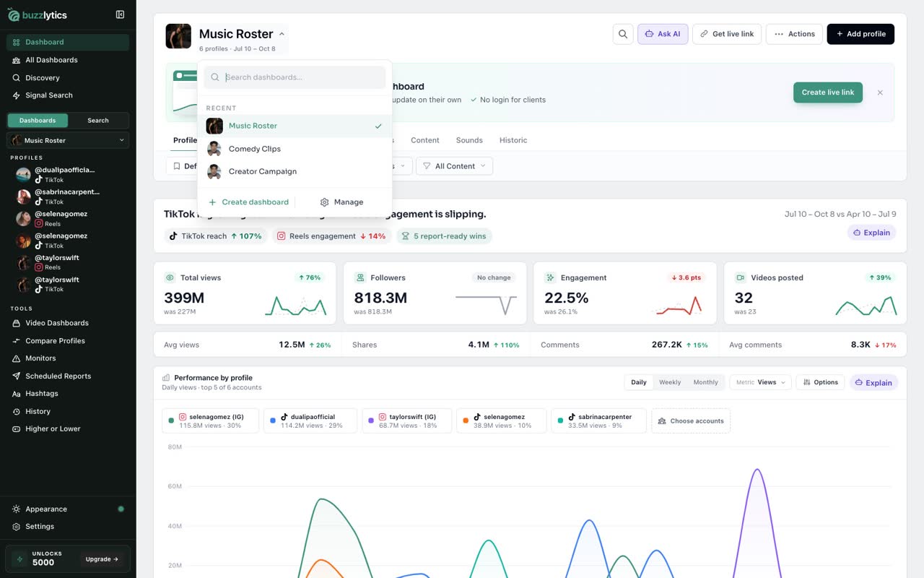Click Add profile button
Viewport: 924px width, 578px height.
[860, 34]
